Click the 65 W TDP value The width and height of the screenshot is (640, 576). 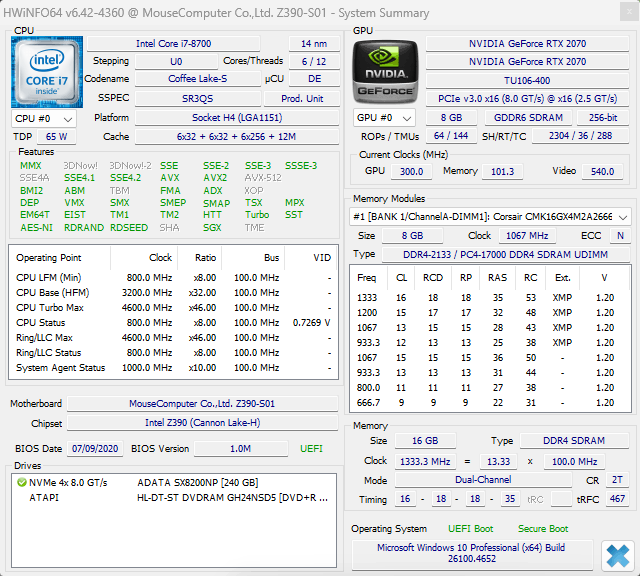click(56, 137)
